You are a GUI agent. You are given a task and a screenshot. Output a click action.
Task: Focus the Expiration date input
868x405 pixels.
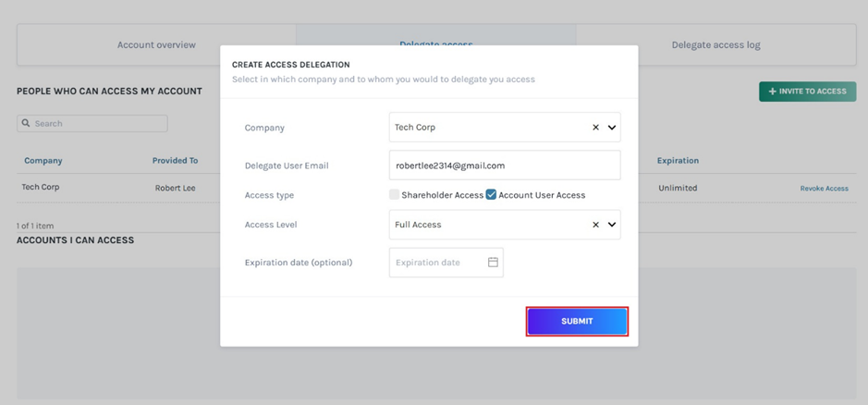(x=446, y=263)
